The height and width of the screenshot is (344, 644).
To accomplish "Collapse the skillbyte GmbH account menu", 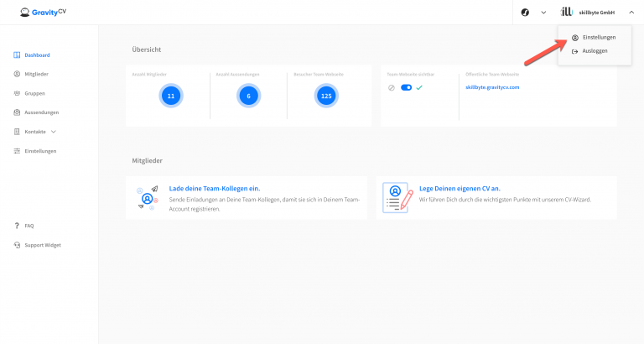I will click(x=631, y=13).
